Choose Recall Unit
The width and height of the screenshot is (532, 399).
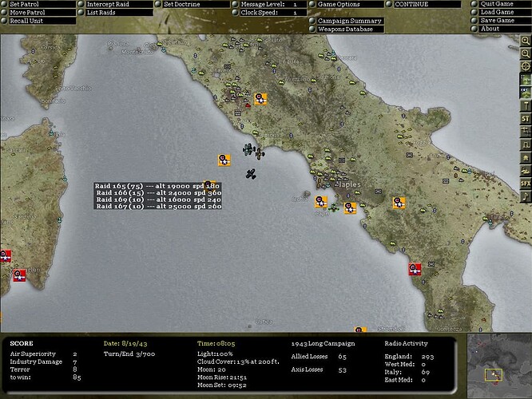click(x=38, y=21)
